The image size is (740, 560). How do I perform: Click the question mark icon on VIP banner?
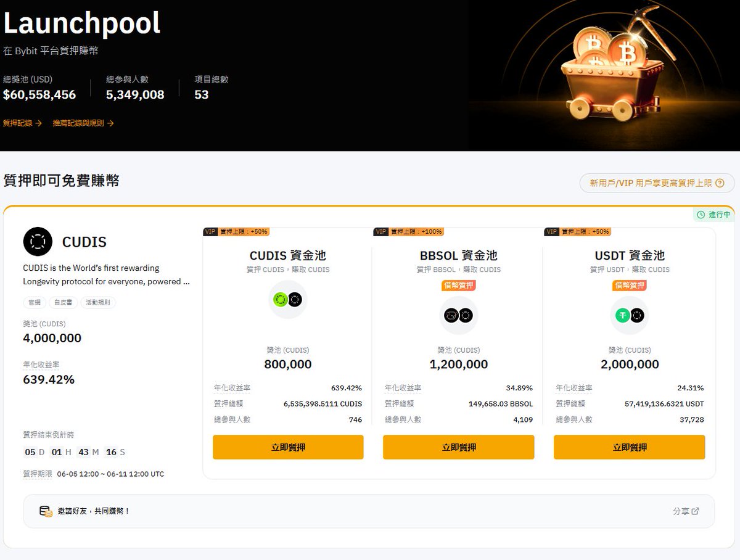pos(720,183)
